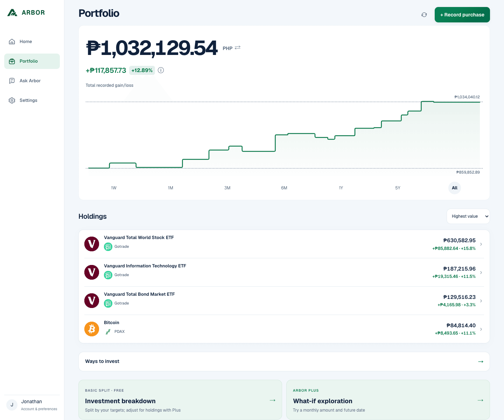Click Gotrade icon under Information Technology ETF
Image resolution: width=504 pixels, height=420 pixels.
tap(108, 275)
